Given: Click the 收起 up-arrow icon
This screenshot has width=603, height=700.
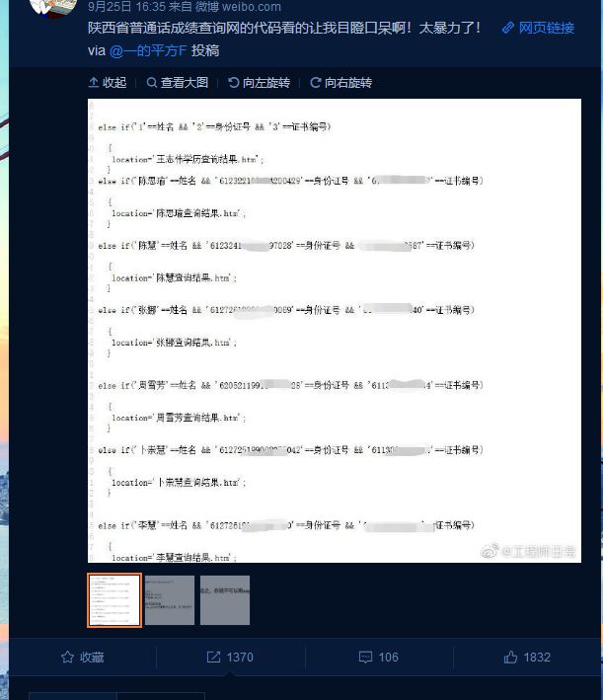Looking at the screenshot, I should pos(94,83).
